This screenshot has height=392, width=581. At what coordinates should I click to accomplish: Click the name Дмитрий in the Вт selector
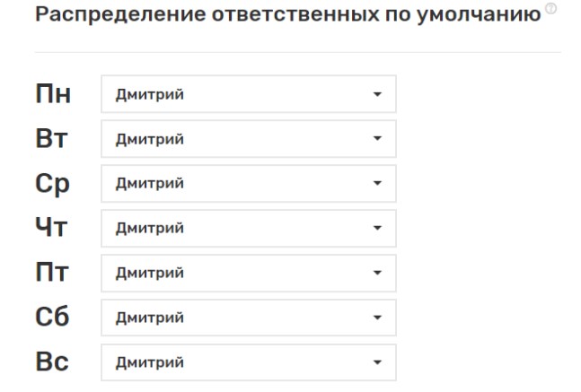149,139
